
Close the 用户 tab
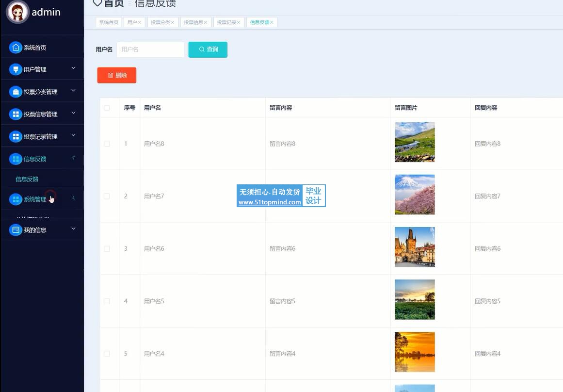(140, 22)
